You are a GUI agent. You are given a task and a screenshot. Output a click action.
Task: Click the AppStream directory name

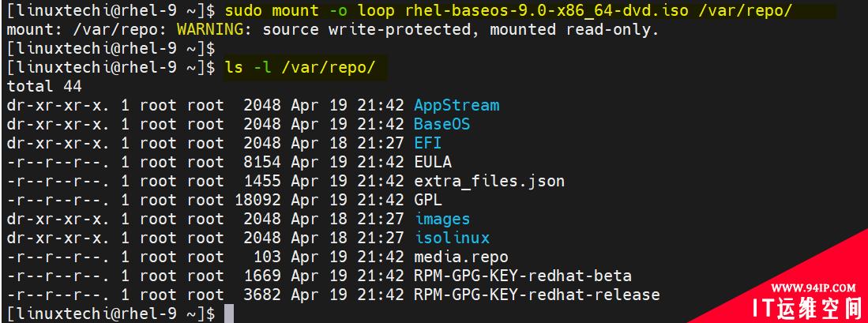(x=457, y=106)
